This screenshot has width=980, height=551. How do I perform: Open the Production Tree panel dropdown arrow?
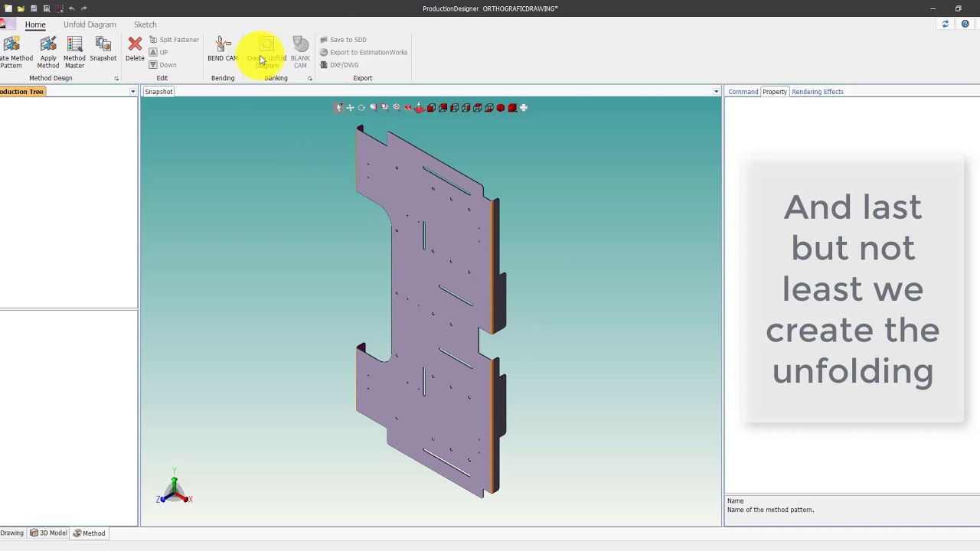click(x=132, y=92)
